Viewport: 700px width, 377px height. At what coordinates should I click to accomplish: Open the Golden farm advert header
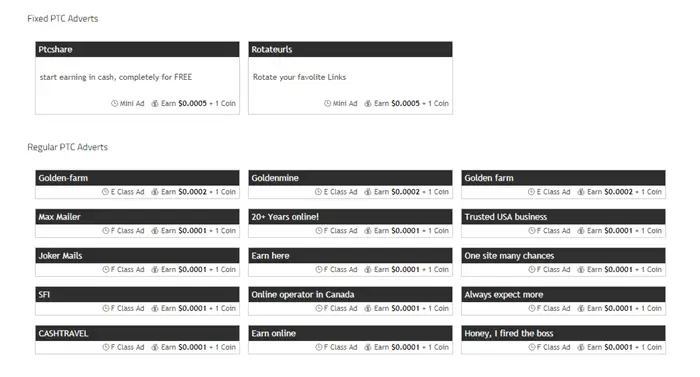point(563,178)
